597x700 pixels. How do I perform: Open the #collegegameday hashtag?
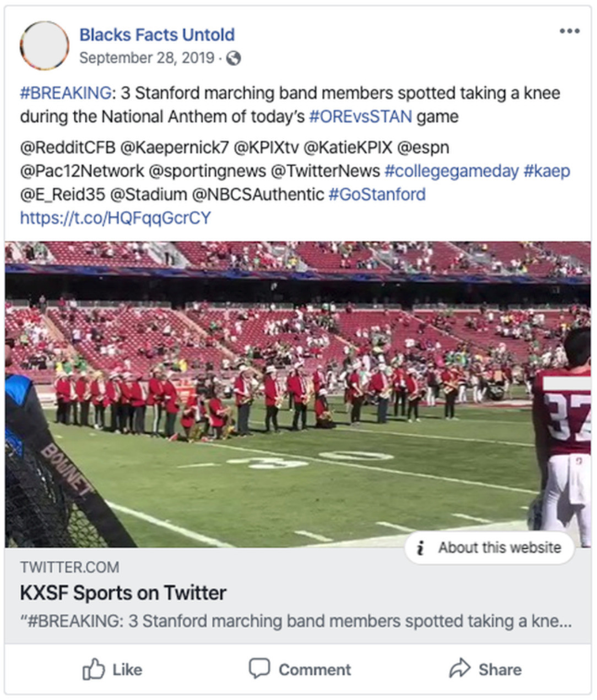(x=451, y=171)
